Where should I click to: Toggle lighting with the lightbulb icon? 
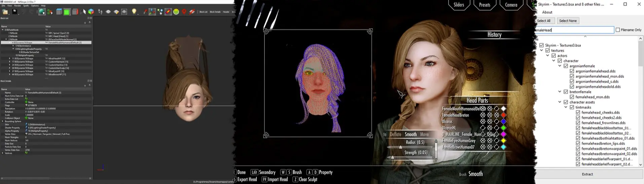[134, 11]
